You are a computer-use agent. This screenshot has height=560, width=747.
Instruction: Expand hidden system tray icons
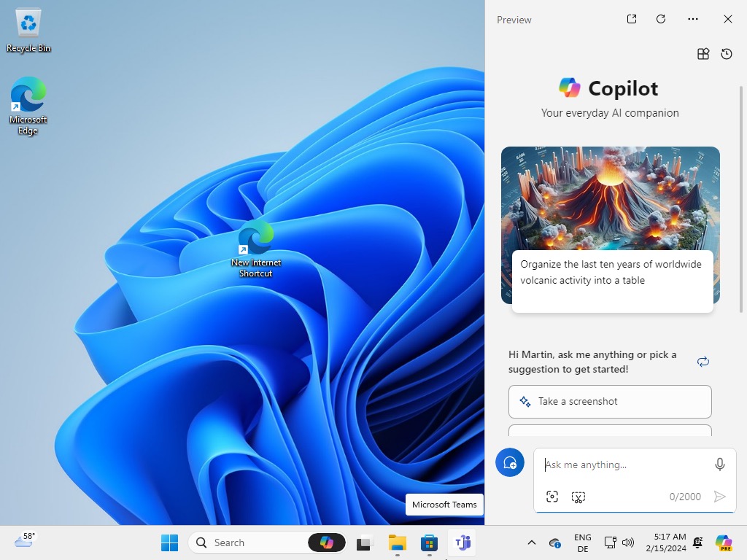(532, 542)
